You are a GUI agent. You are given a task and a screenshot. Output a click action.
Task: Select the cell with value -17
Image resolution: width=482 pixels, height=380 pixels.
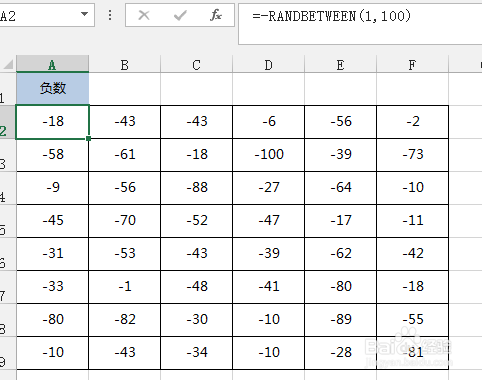(x=340, y=221)
